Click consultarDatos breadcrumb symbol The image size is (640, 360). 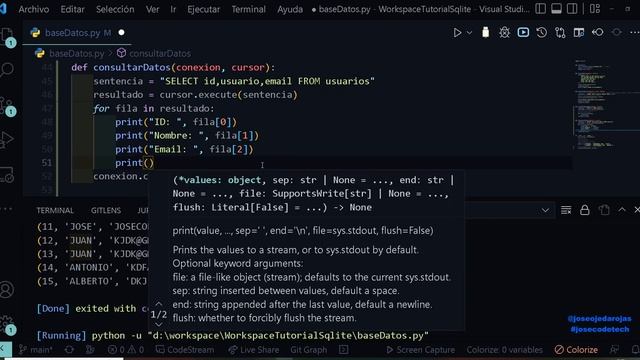tap(160, 53)
